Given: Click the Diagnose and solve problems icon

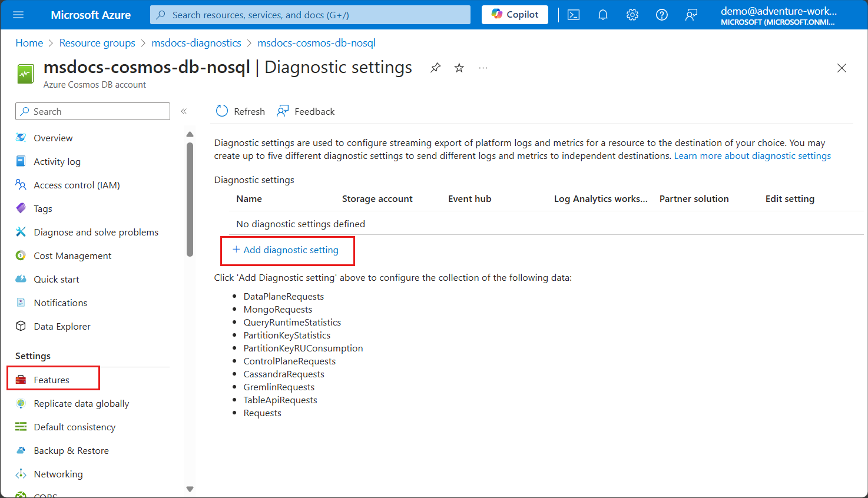Looking at the screenshot, I should (x=21, y=232).
